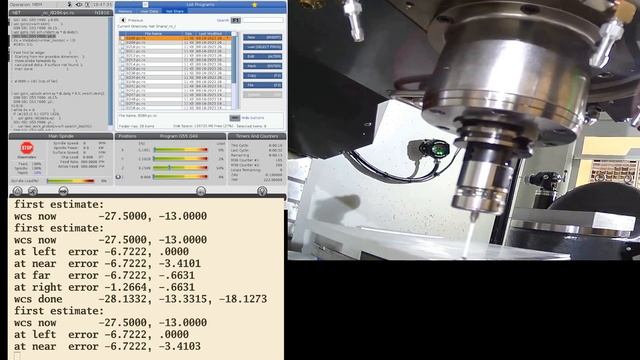Tick the checkbox on the orange highlighted file row
The width and height of the screenshot is (640, 360).
point(122,38)
